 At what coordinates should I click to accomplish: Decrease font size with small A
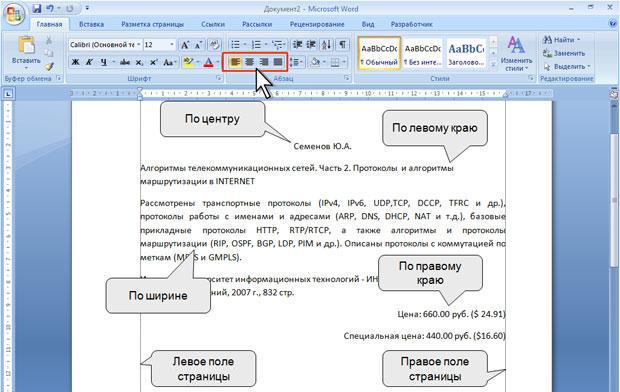[198, 45]
